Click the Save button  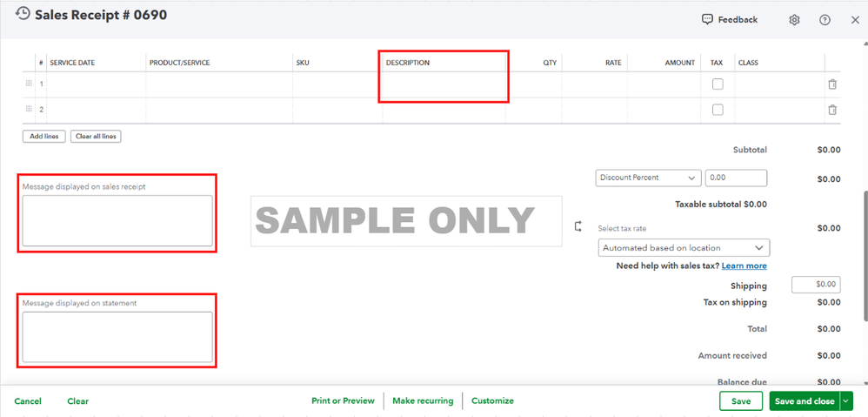741,401
